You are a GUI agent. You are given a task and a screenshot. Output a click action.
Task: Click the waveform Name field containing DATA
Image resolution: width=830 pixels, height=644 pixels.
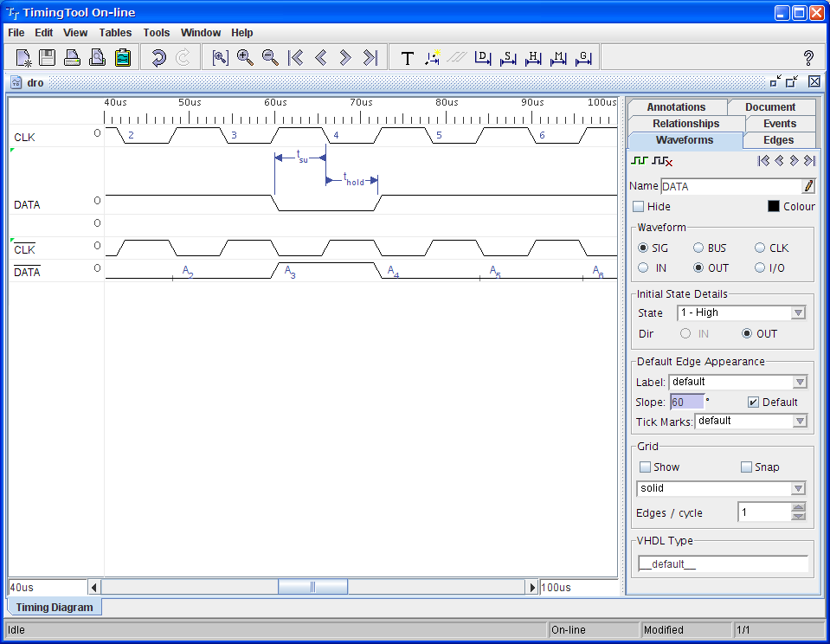coord(731,186)
